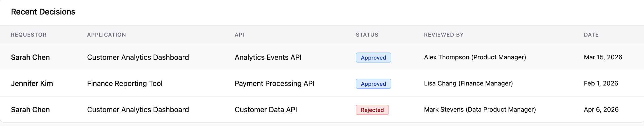This screenshot has width=644, height=126.
Task: Click Approved badge for Analytics Events API
Action: (x=373, y=58)
